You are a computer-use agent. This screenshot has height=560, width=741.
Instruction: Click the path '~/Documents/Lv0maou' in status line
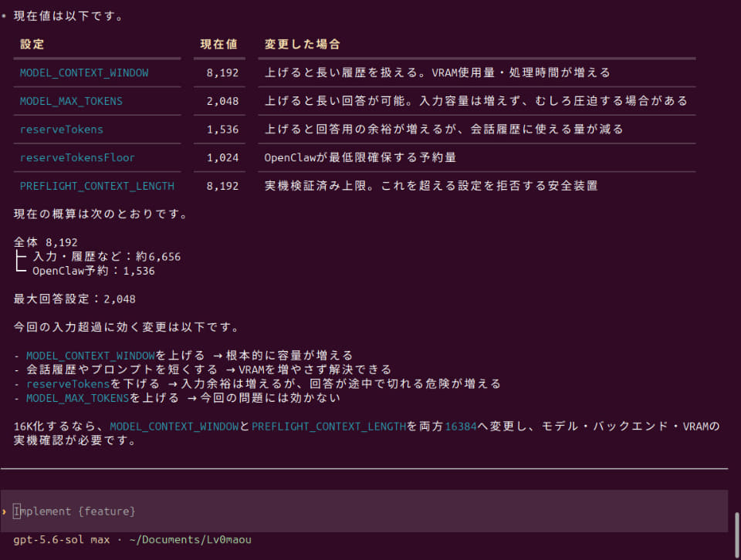(191, 540)
